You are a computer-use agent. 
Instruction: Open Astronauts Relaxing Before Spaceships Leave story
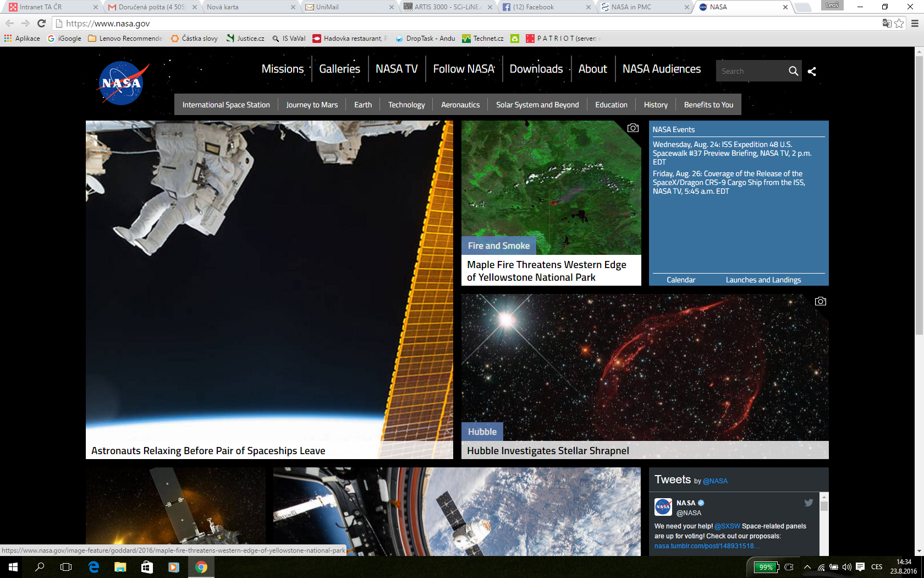[x=208, y=451]
